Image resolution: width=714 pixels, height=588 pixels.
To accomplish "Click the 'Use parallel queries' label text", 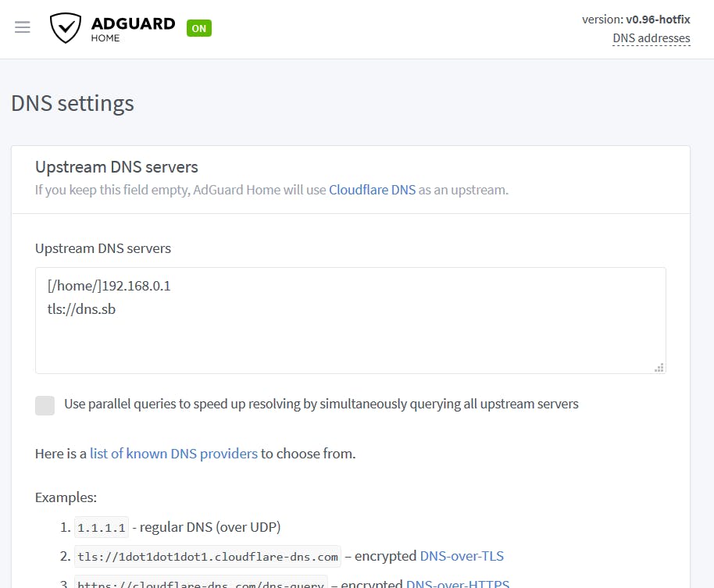I will (x=321, y=404).
